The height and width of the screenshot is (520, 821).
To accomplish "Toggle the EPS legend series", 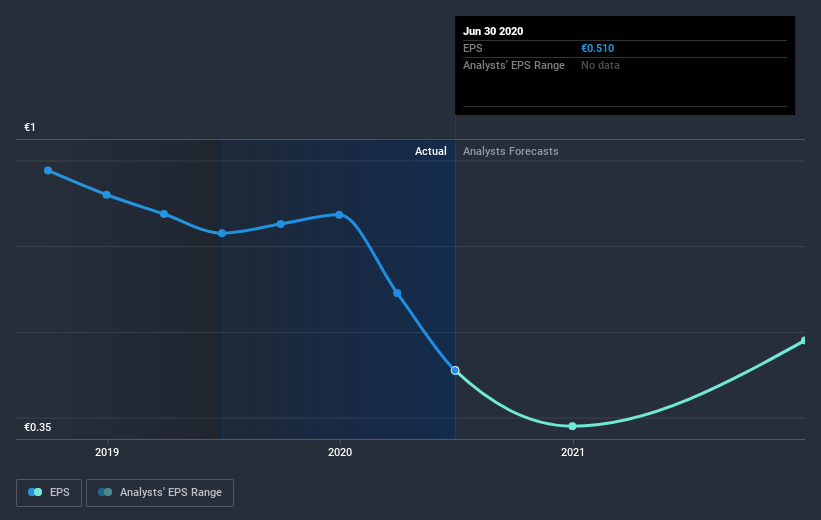I will (49, 492).
